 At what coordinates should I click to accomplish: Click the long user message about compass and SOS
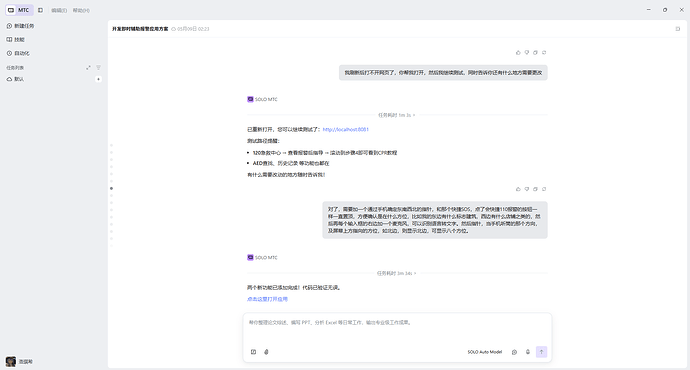(x=435, y=220)
